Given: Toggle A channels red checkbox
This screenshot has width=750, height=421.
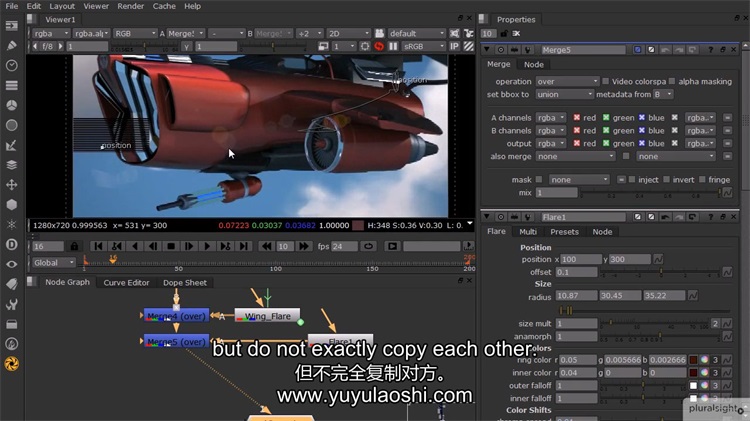Looking at the screenshot, I should 577,118.
